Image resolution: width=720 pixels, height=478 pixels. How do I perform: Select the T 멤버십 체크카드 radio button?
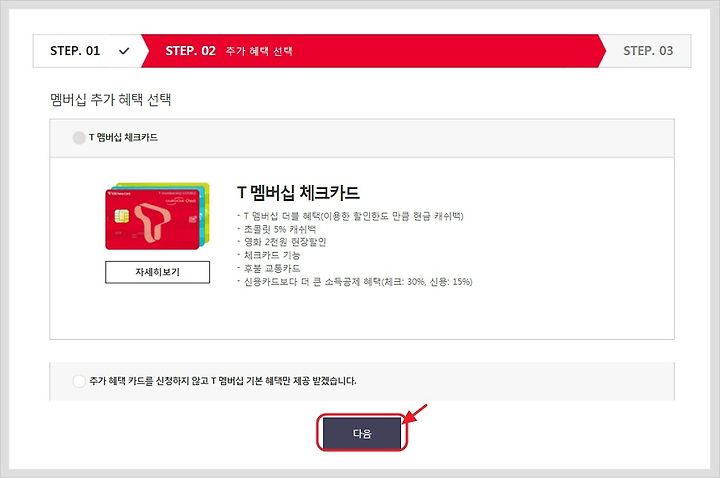pos(79,137)
